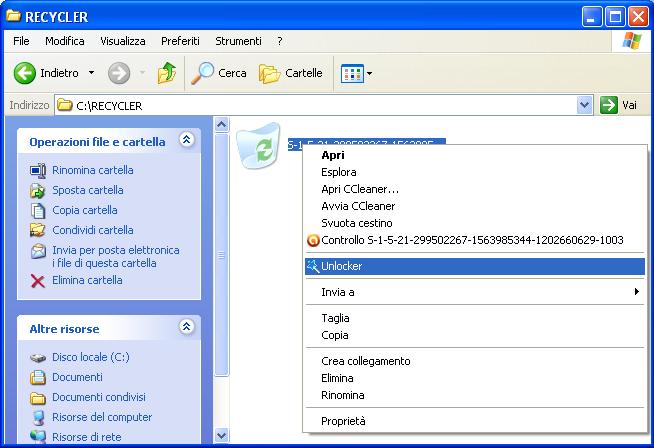654x448 pixels.
Task: Open the Modifica menu
Action: point(65,41)
